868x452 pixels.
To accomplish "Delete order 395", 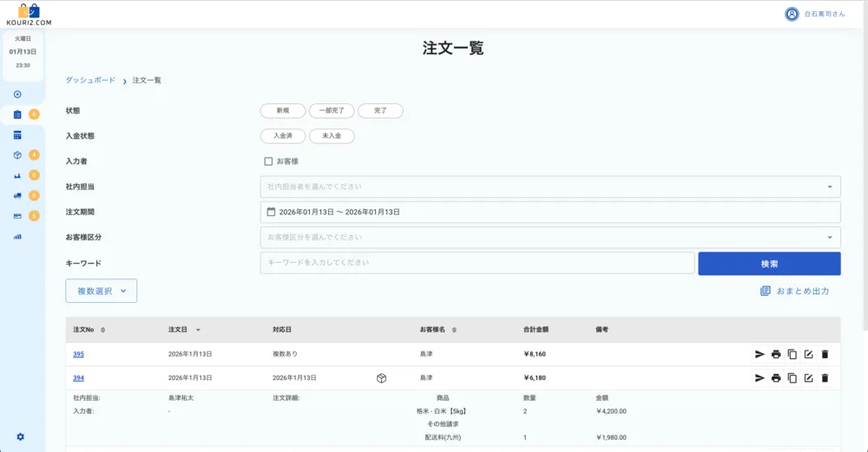I will coord(825,354).
